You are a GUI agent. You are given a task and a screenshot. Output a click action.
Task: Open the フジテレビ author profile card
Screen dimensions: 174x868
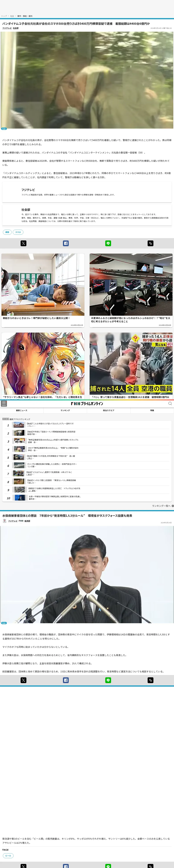[x=87, y=192]
